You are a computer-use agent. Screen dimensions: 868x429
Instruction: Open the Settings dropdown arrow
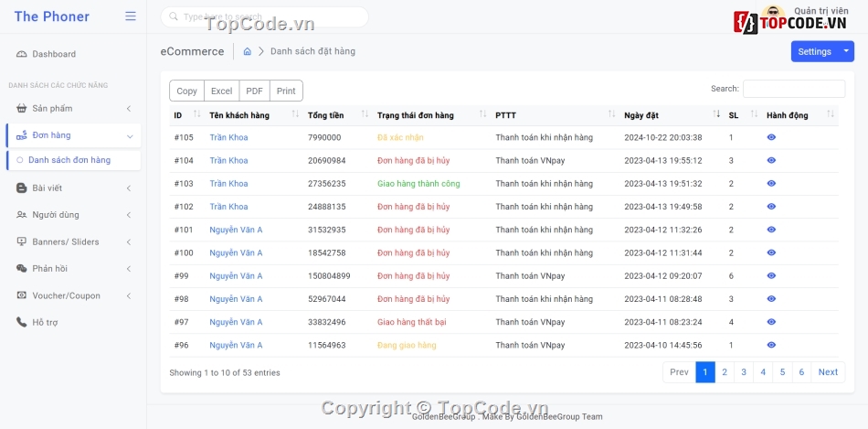(846, 51)
